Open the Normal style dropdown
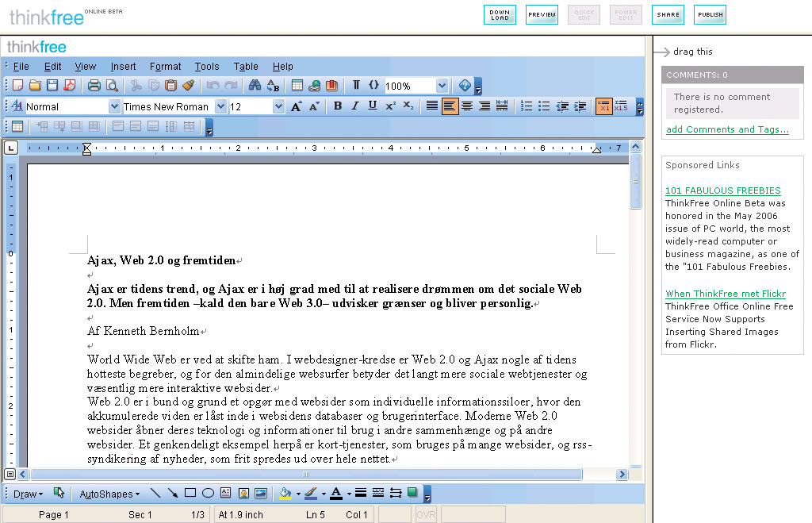 (x=114, y=107)
